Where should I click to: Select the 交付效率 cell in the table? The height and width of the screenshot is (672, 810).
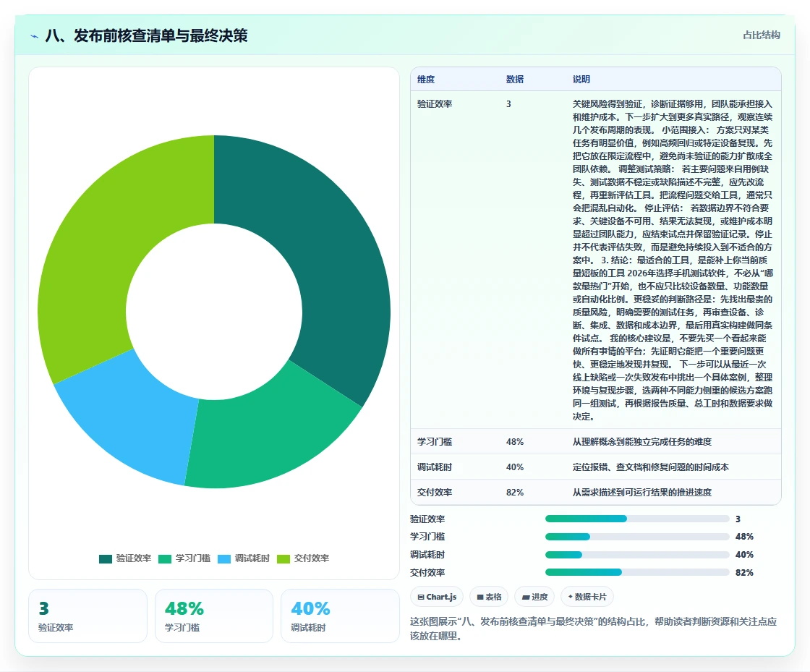(435, 493)
